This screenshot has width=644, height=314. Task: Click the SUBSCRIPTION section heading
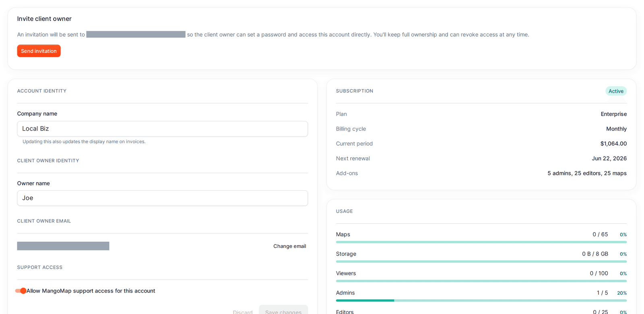[x=355, y=91]
